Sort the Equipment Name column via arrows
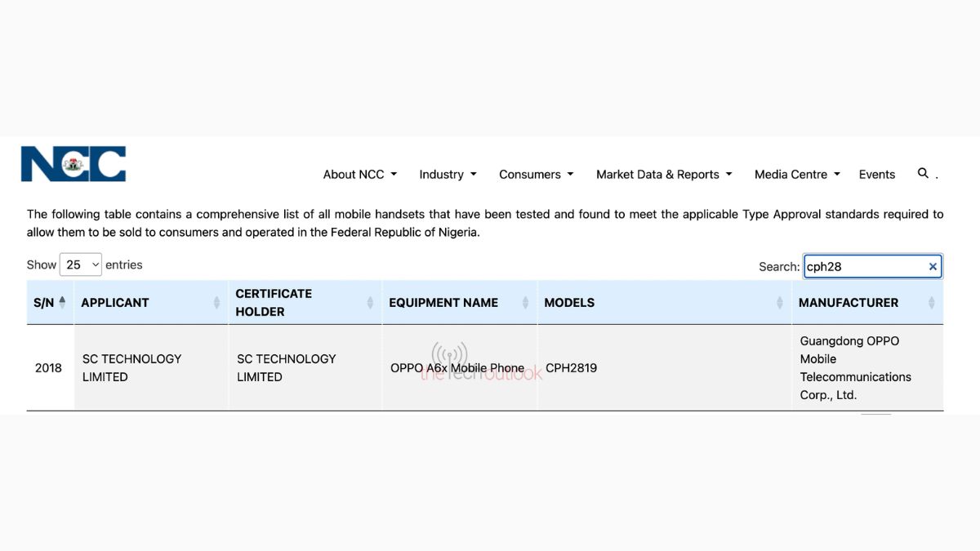Image resolution: width=980 pixels, height=551 pixels. point(526,303)
